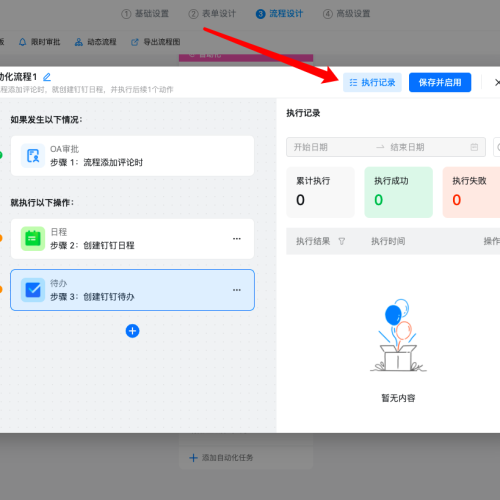This screenshot has width=500, height=500.
Task: Open 限时审批 toolbar option
Action: tap(39, 42)
